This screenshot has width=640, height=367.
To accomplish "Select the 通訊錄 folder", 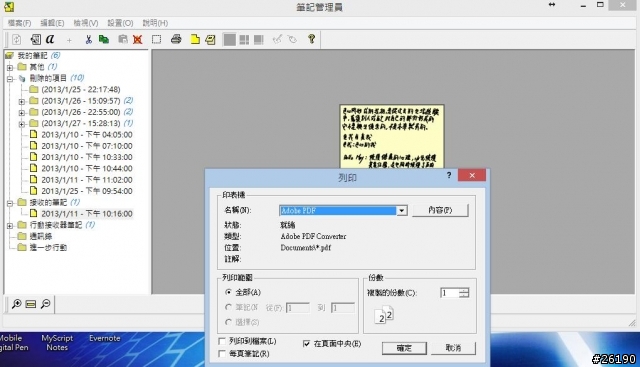I will 41,236.
